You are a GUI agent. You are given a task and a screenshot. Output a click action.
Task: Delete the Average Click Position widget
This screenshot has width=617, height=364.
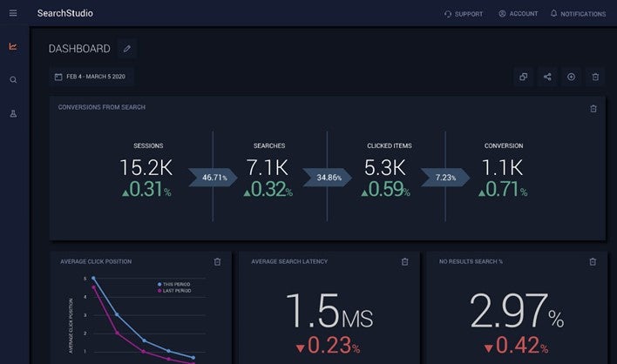pyautogui.click(x=217, y=261)
